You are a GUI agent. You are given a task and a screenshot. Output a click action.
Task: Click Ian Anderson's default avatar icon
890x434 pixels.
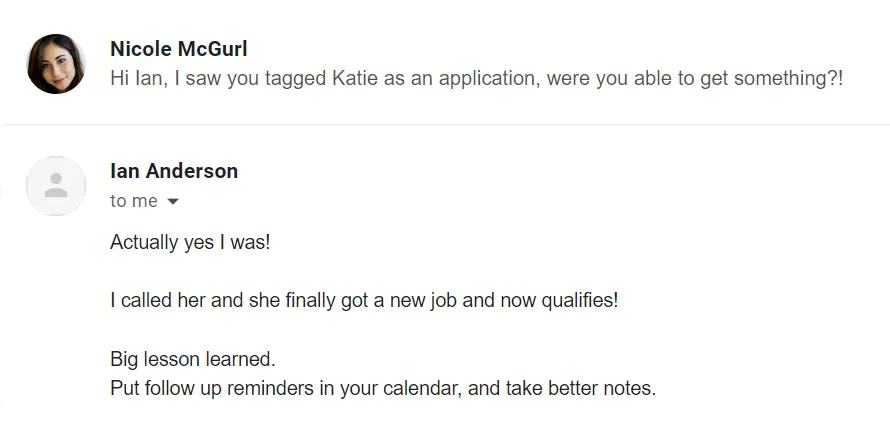pos(56,186)
